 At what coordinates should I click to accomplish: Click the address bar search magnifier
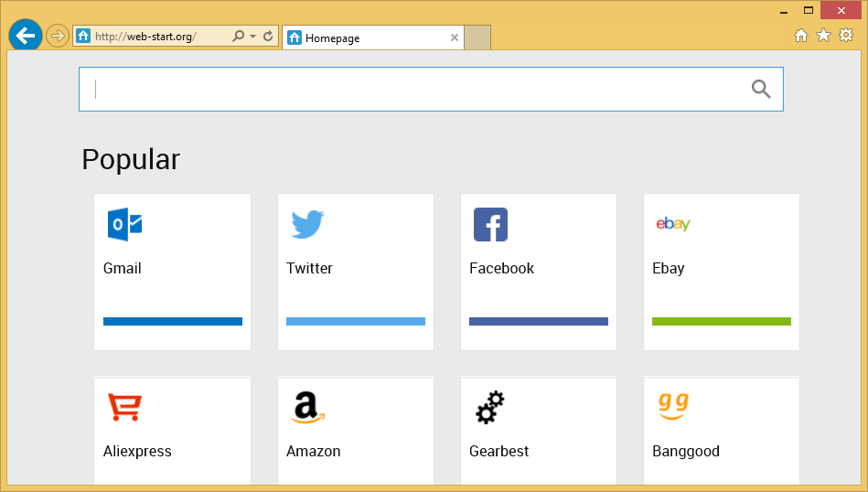pyautogui.click(x=238, y=36)
